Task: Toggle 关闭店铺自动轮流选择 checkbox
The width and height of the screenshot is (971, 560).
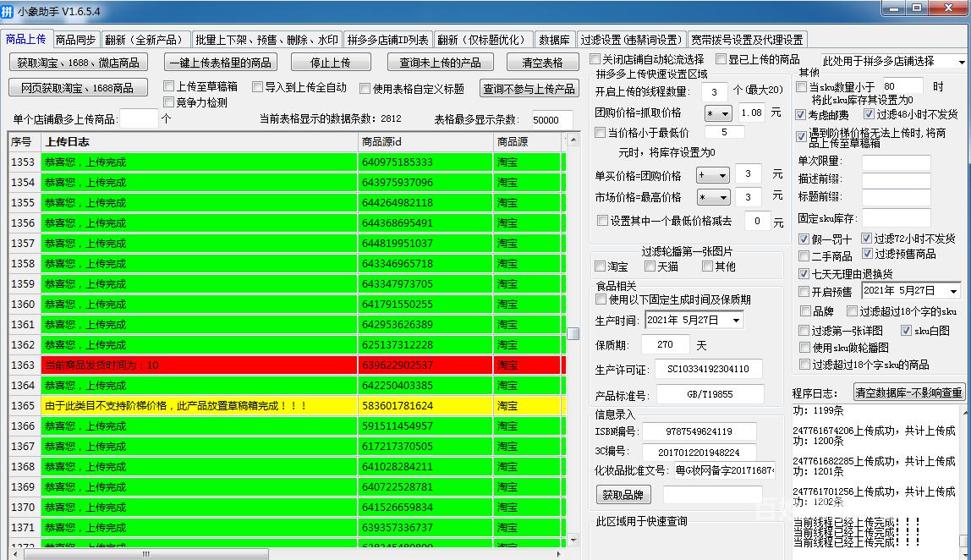Action: coord(595,59)
